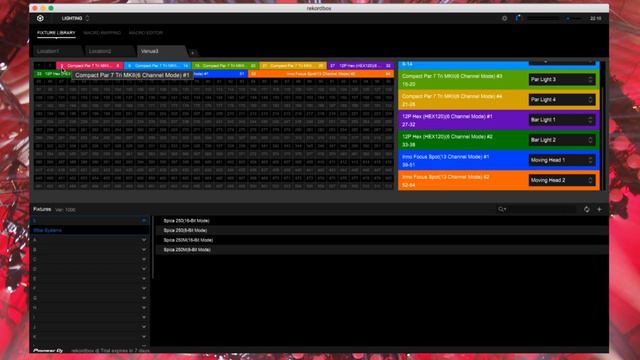Screen dimensions: 640x360
Task: Switch to the MACRO MAPPING tab
Action: click(x=102, y=33)
